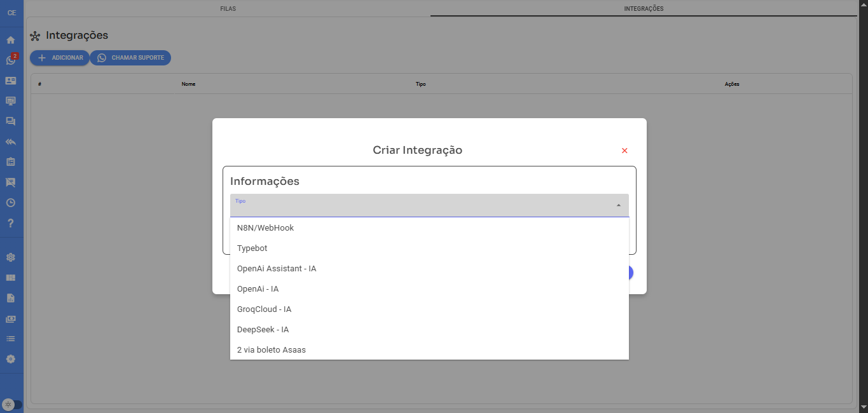
Task: Click the cash payment icon in sidebar
Action: (x=11, y=318)
